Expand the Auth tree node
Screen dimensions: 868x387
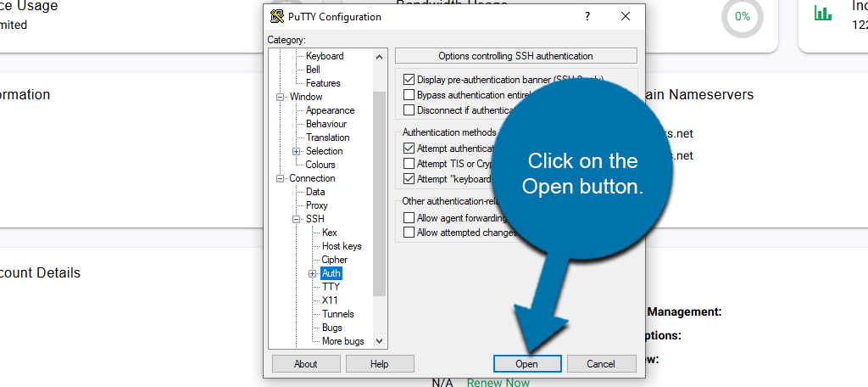pyautogui.click(x=312, y=273)
